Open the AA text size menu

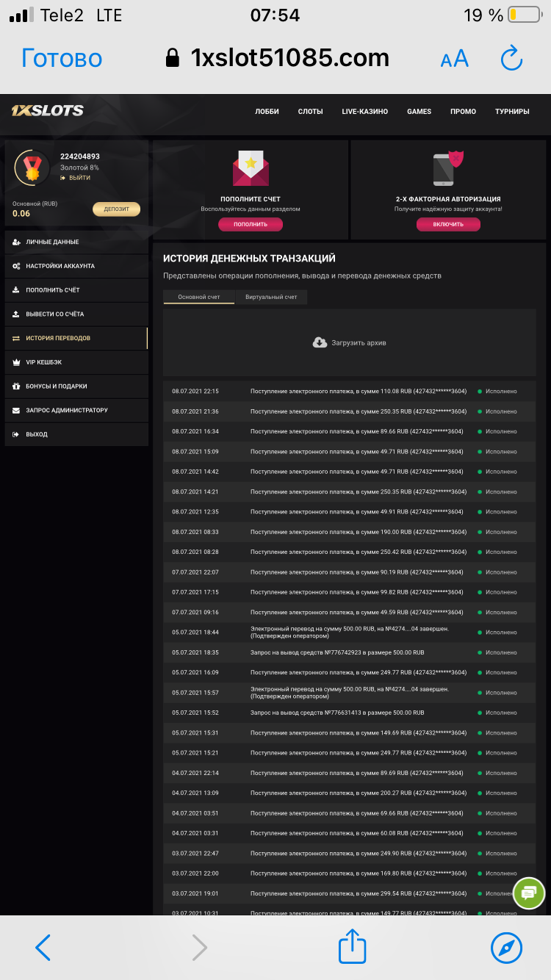pyautogui.click(x=454, y=60)
